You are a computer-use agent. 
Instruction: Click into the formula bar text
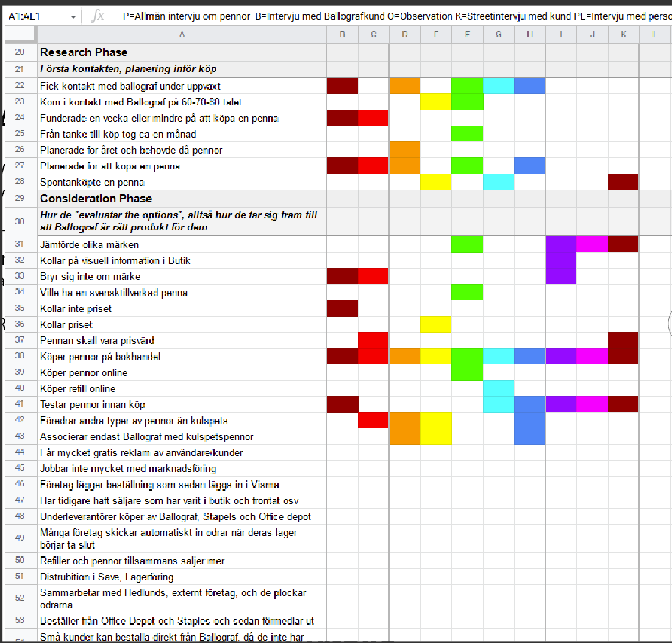[x=397, y=16]
